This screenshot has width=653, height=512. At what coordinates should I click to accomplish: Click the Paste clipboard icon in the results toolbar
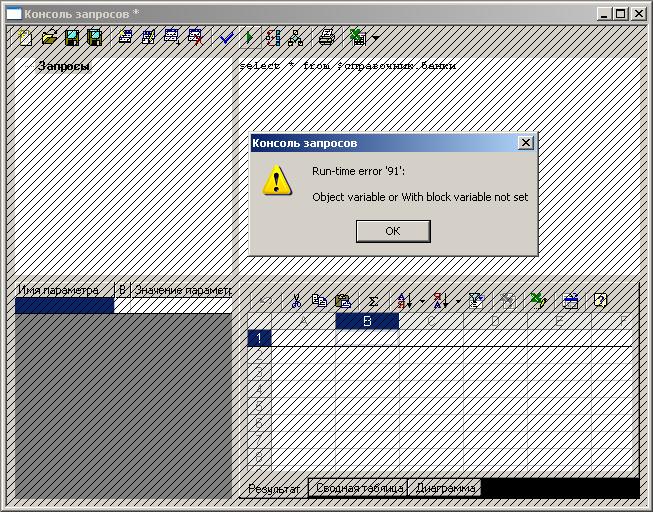343,300
